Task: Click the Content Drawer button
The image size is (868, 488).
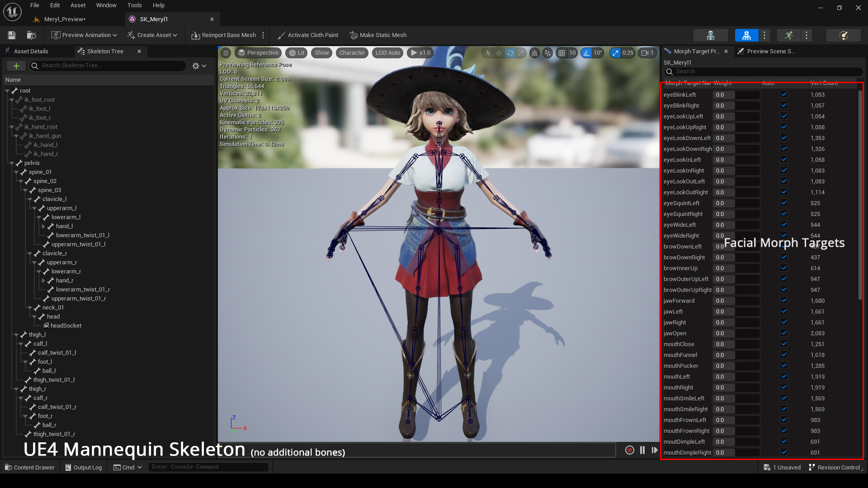Action: [x=30, y=467]
